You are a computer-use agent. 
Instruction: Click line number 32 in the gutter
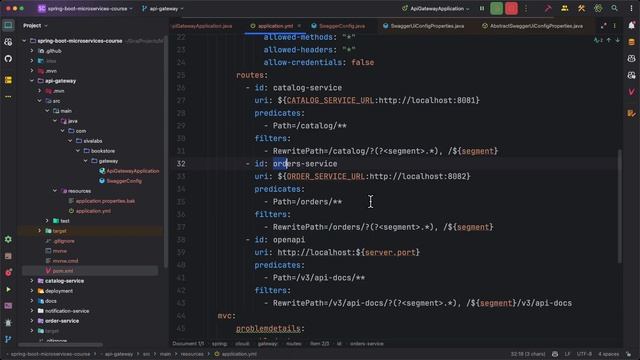pyautogui.click(x=181, y=164)
